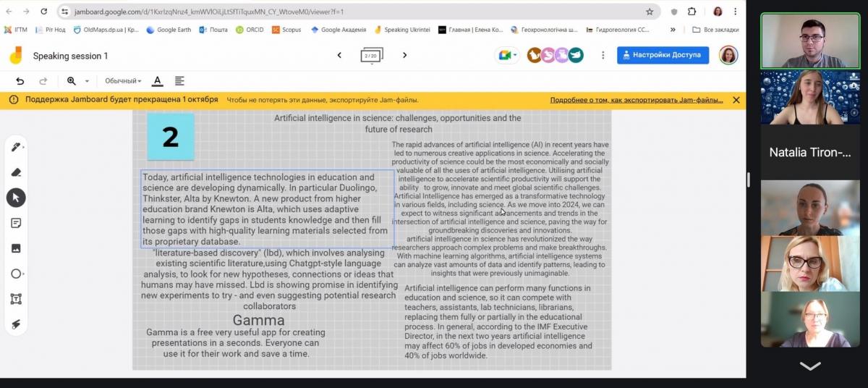Activate the Laser pointer tool
868x388 pixels.
coord(16,324)
